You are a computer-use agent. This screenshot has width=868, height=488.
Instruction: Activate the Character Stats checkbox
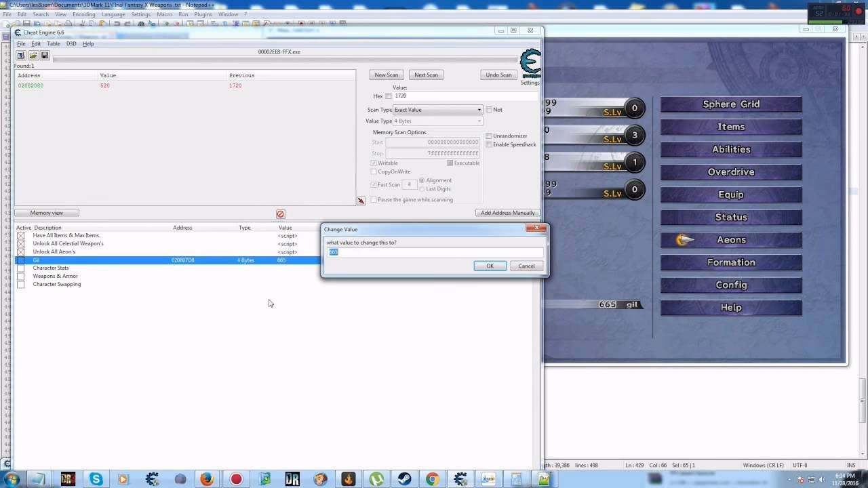pyautogui.click(x=20, y=268)
